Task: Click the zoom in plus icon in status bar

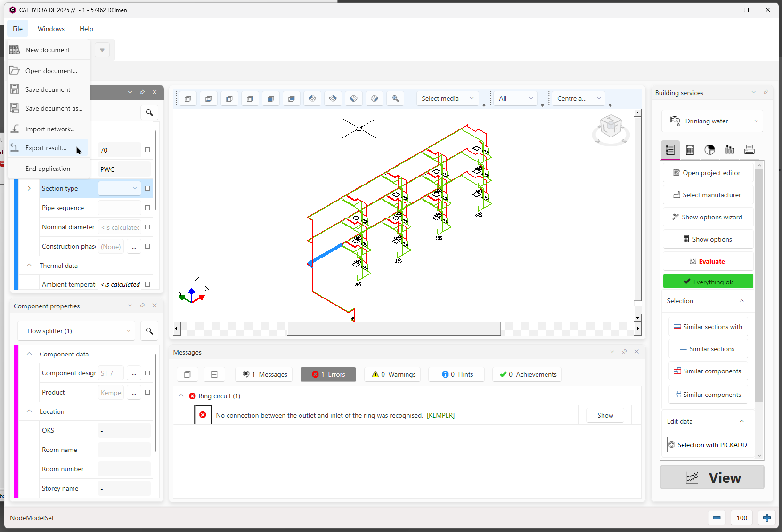Action: pos(767,518)
